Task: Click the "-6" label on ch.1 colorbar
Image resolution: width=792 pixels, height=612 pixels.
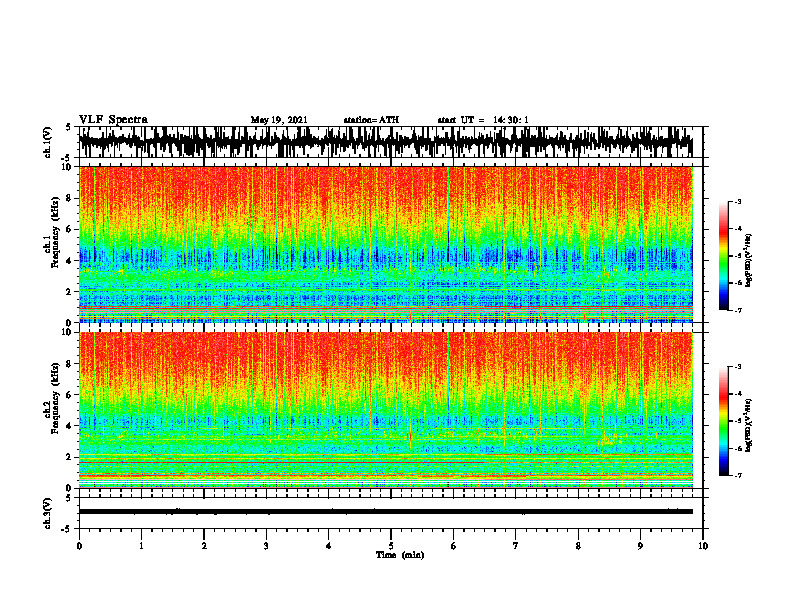Action: [738, 283]
